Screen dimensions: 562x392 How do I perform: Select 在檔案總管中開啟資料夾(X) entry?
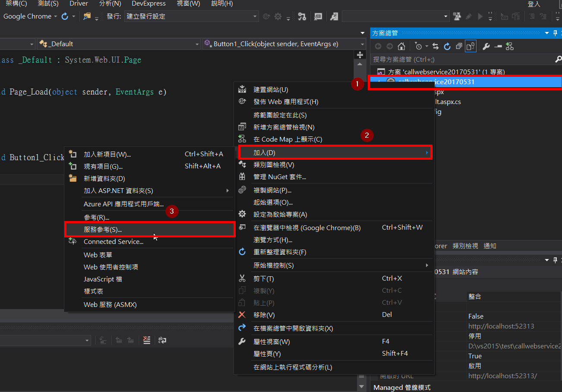pos(335,329)
